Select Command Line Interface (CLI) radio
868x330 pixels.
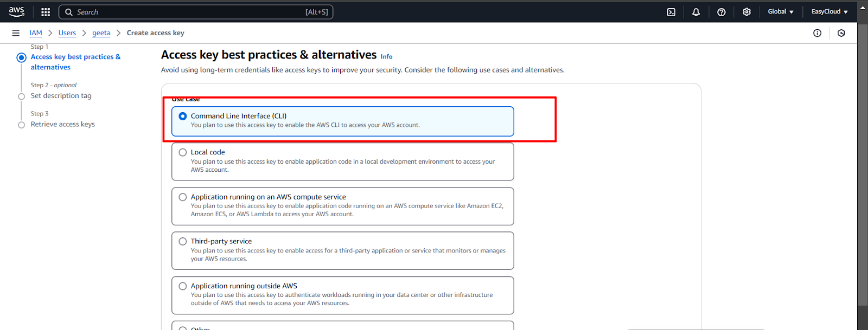[183, 116]
